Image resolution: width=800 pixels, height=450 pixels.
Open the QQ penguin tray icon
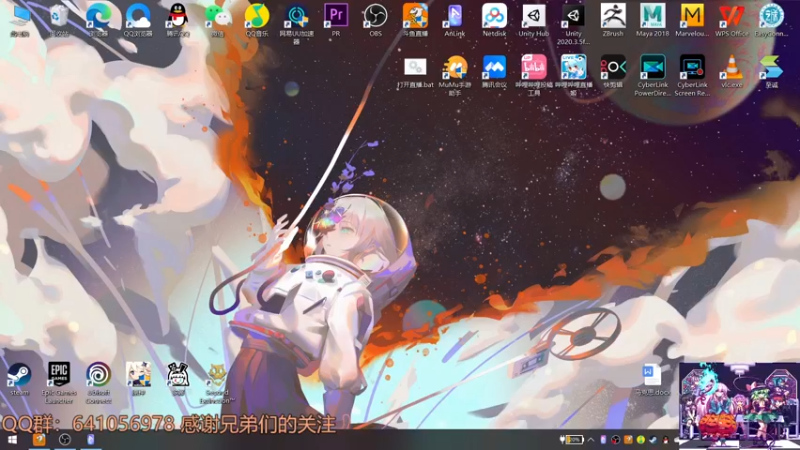[x=665, y=439]
